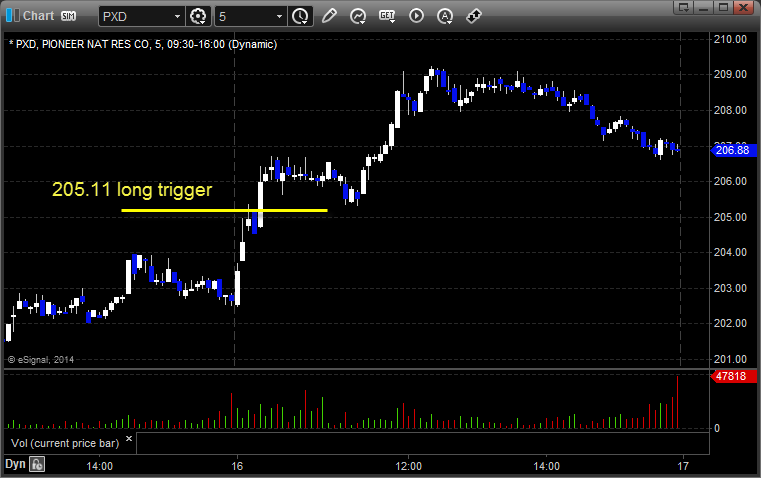This screenshot has width=761, height=478.
Task: Close the chart window
Action: (x=743, y=7)
